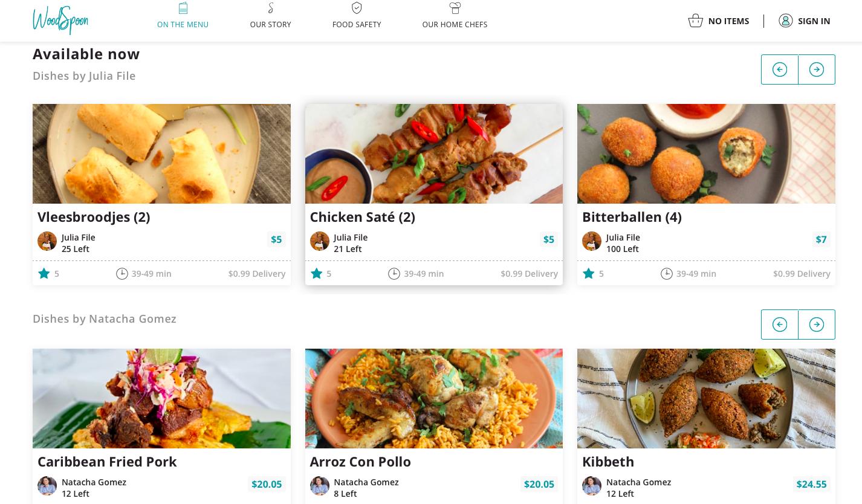Click the spoon icon above Our Story

click(x=271, y=8)
